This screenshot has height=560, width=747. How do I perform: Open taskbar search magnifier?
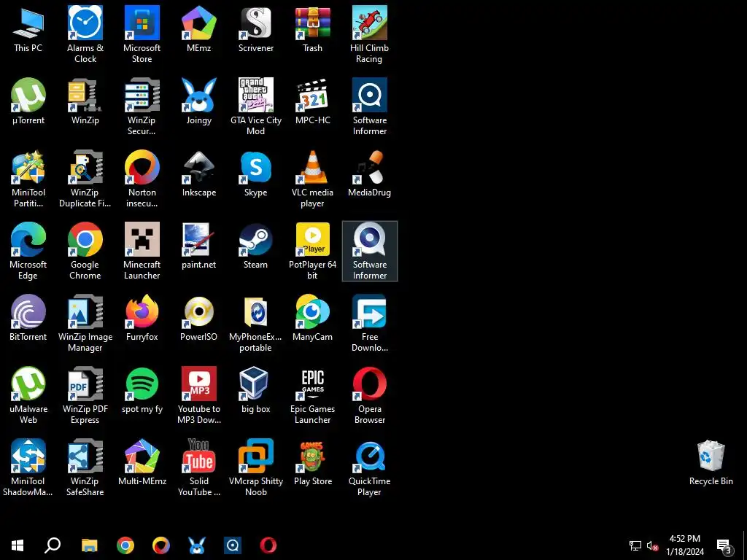(x=53, y=545)
